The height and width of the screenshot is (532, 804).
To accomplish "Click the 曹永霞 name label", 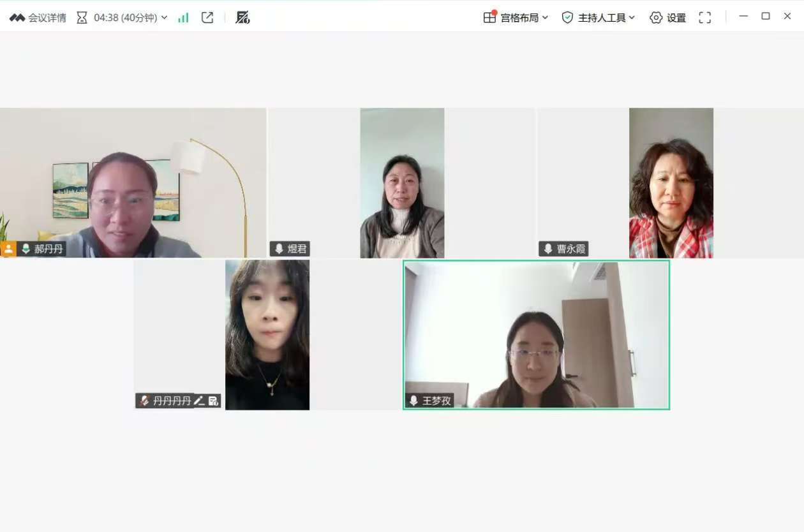I will point(570,249).
